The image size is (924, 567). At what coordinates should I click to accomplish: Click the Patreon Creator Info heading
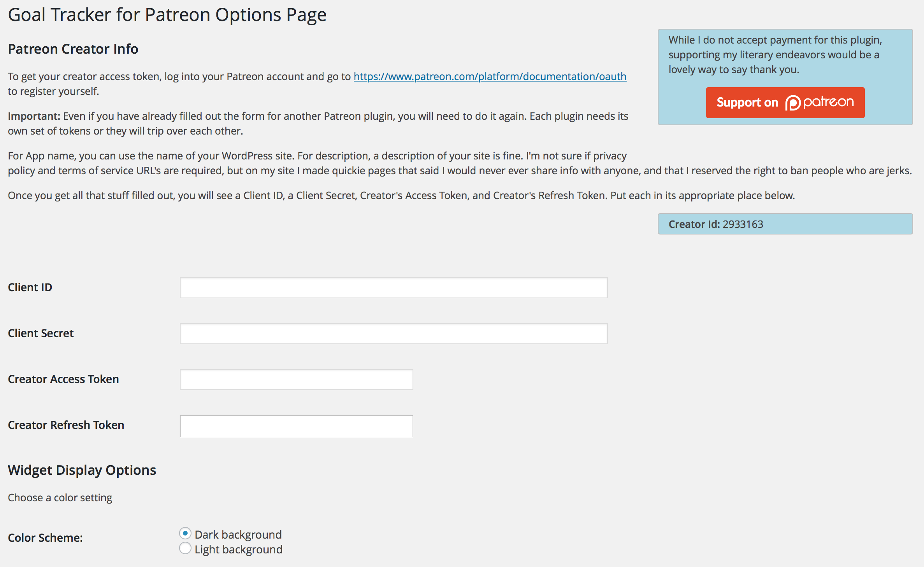pyautogui.click(x=73, y=49)
